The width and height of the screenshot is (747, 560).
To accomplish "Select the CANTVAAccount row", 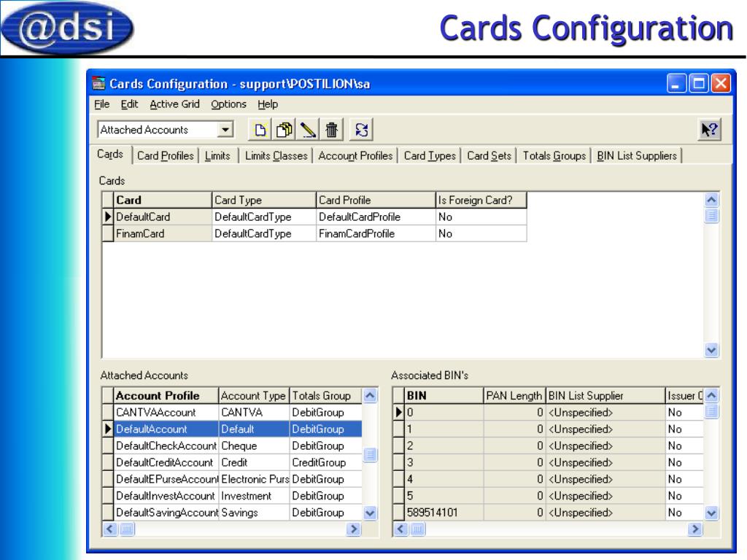I will pos(233,413).
